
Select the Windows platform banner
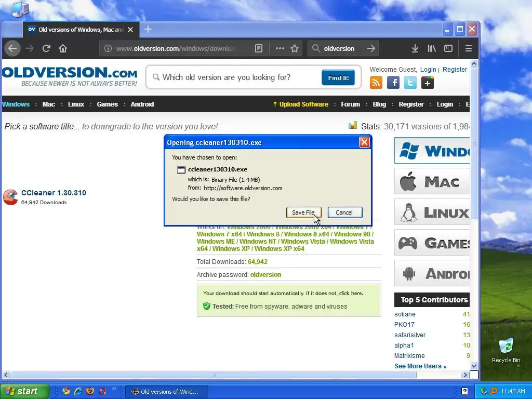432,151
